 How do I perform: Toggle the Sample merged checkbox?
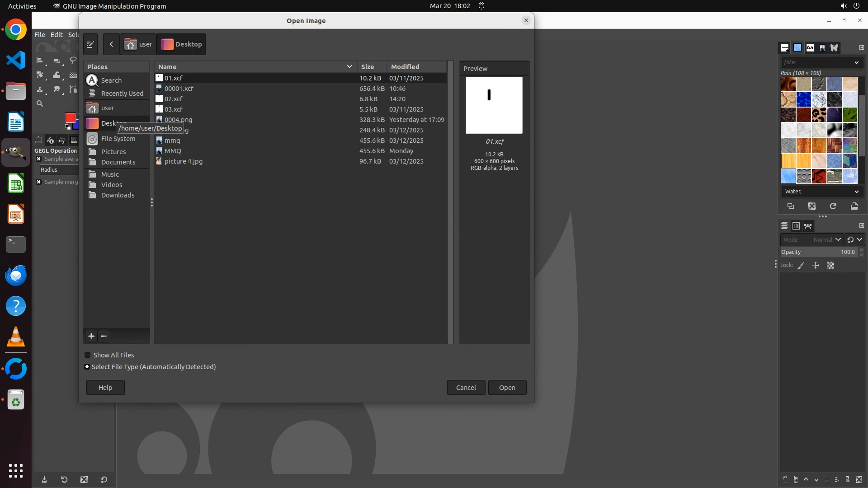(39, 182)
